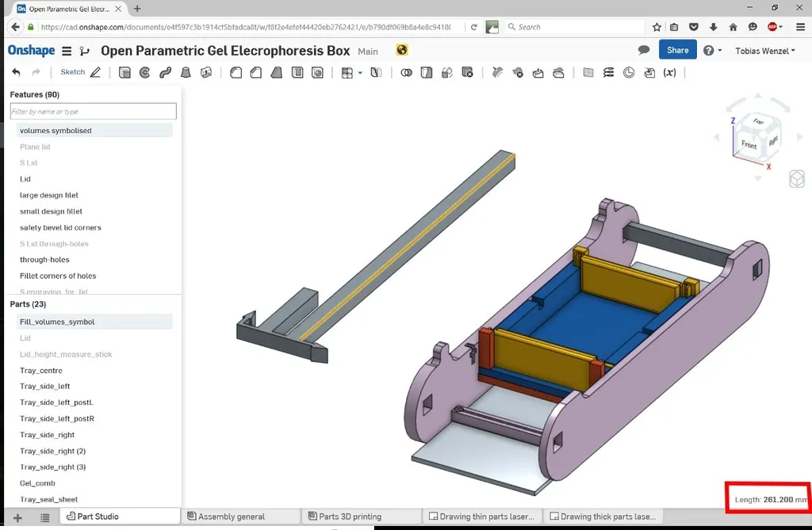Viewport: 812px width, 530px height.
Task: Open the comments speech bubble
Action: (x=644, y=50)
